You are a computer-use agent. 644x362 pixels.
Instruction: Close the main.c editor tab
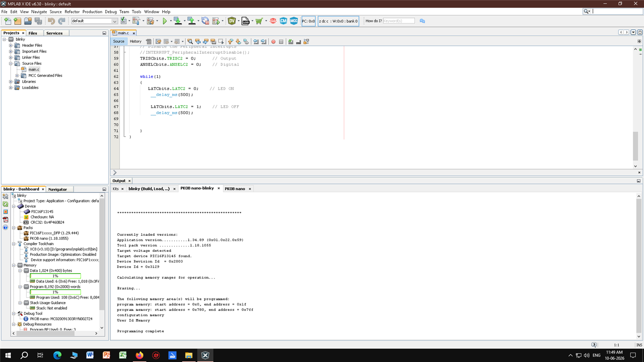pyautogui.click(x=134, y=33)
